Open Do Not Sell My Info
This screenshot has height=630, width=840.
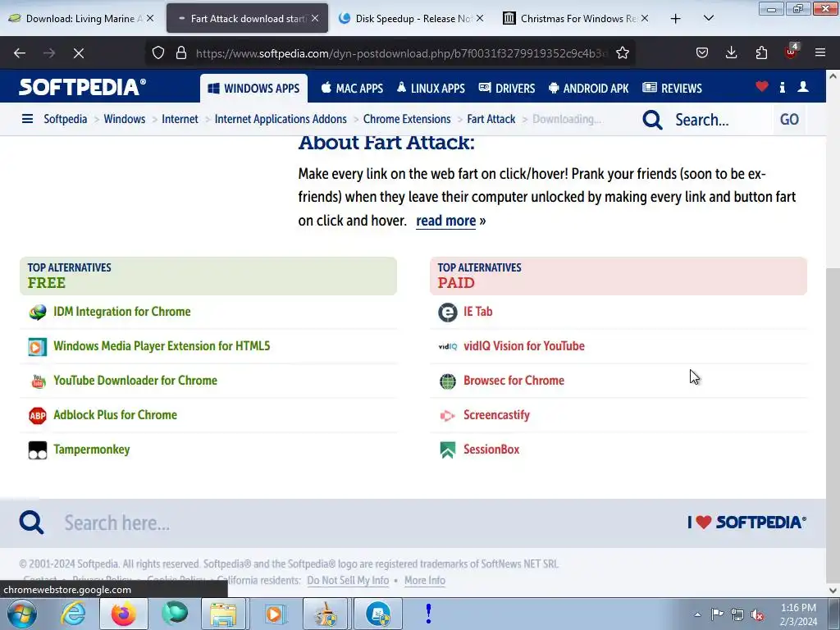tap(348, 580)
